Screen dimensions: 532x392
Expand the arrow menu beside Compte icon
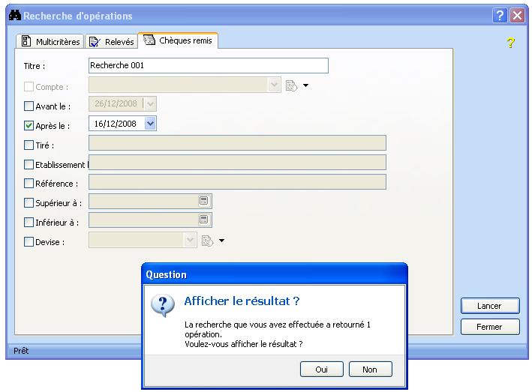click(305, 87)
